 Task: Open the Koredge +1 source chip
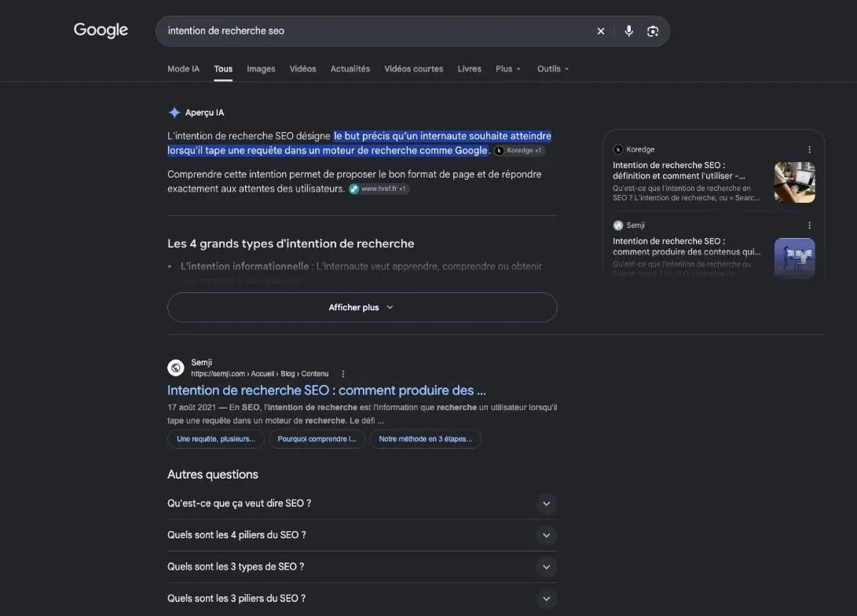pyautogui.click(x=519, y=150)
